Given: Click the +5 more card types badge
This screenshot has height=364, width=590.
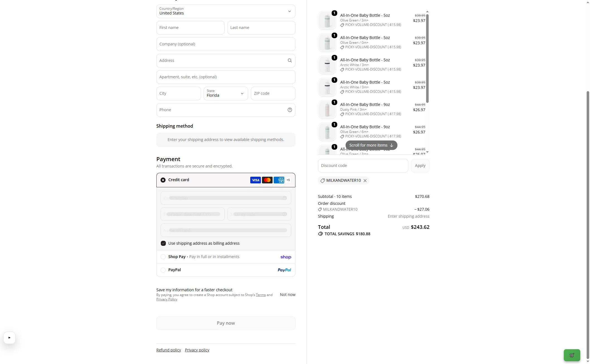Looking at the screenshot, I should (x=288, y=180).
